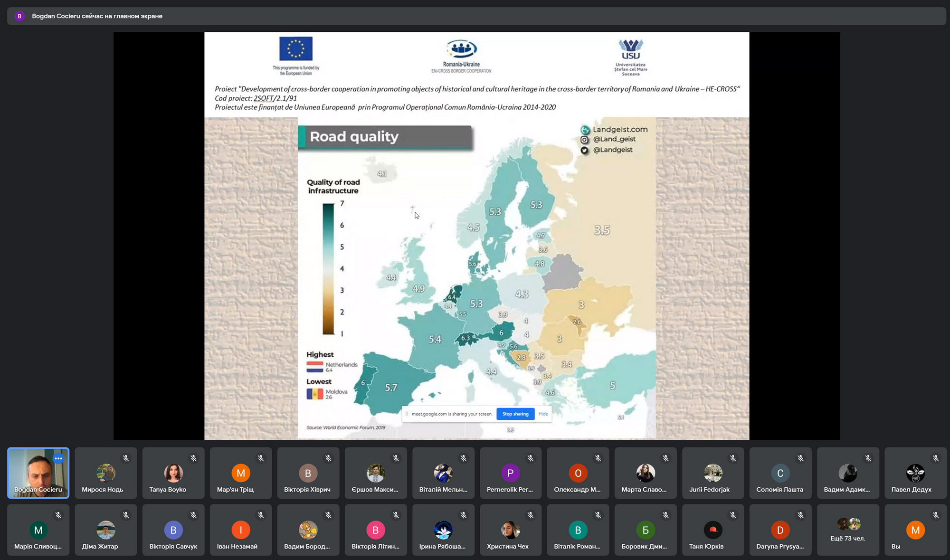The image size is (950, 560).
Task: Click muted mic icon on Павел Дедух tile
Action: tap(935, 458)
